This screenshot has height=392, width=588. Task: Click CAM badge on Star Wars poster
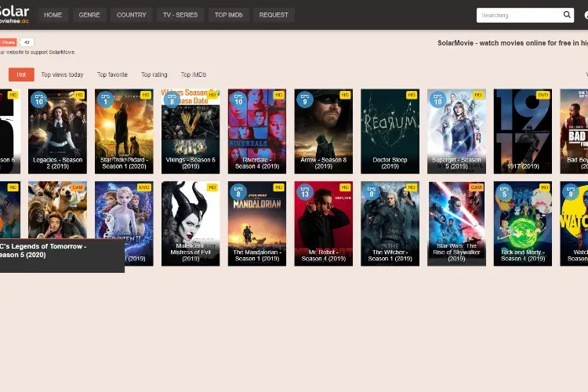click(x=476, y=187)
